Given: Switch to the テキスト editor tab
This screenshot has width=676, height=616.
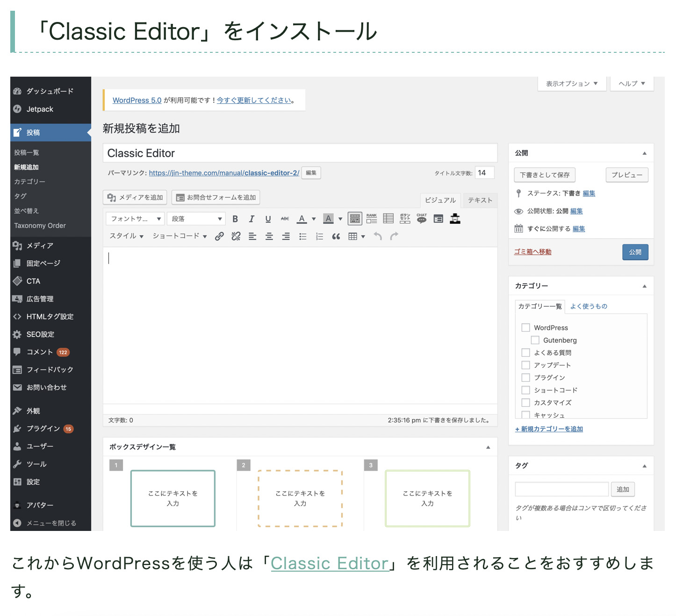Looking at the screenshot, I should tap(480, 200).
